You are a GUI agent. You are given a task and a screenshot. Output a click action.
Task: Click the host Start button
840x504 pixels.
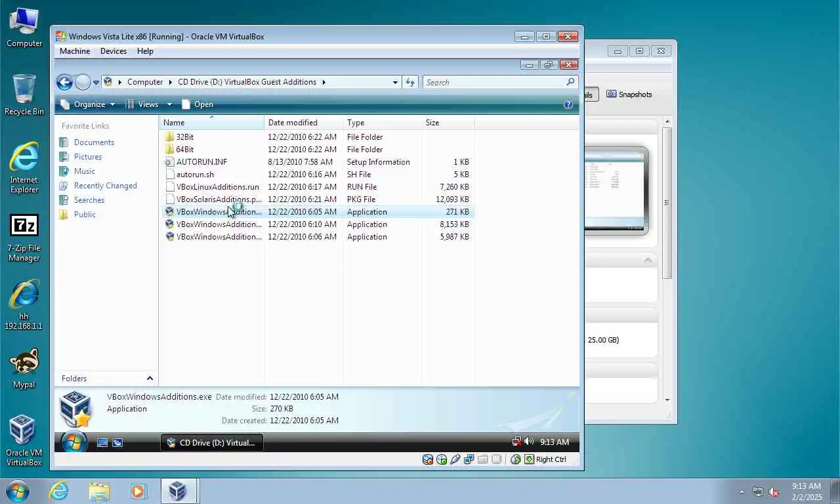click(x=18, y=491)
